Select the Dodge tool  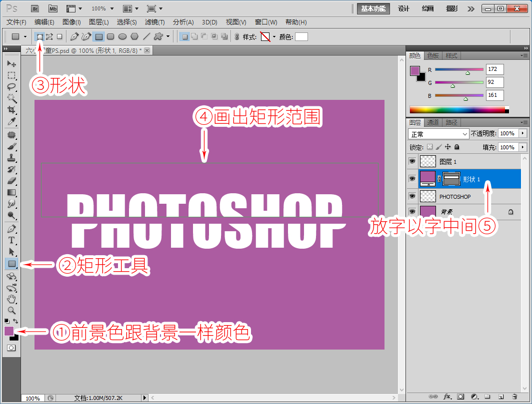(11, 216)
